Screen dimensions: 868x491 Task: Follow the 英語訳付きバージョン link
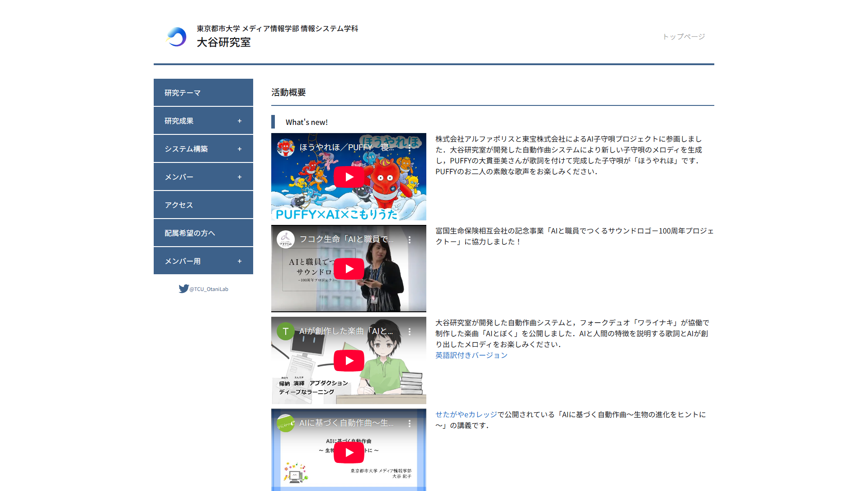(x=471, y=355)
